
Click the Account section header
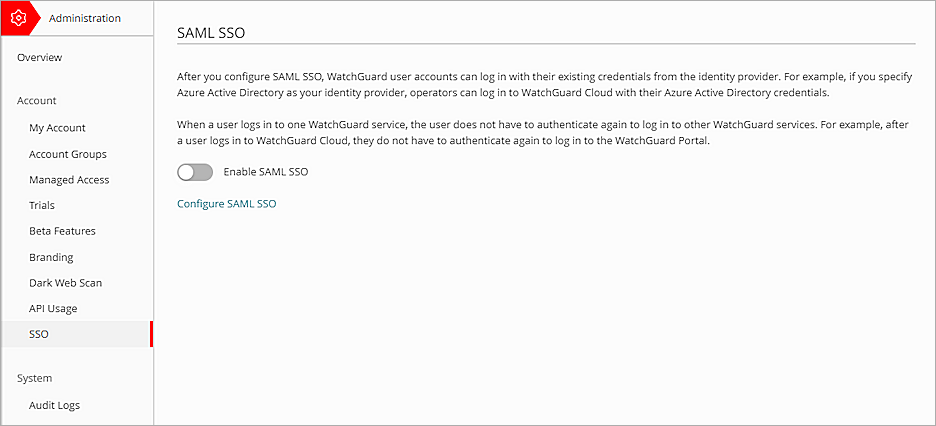(x=37, y=101)
